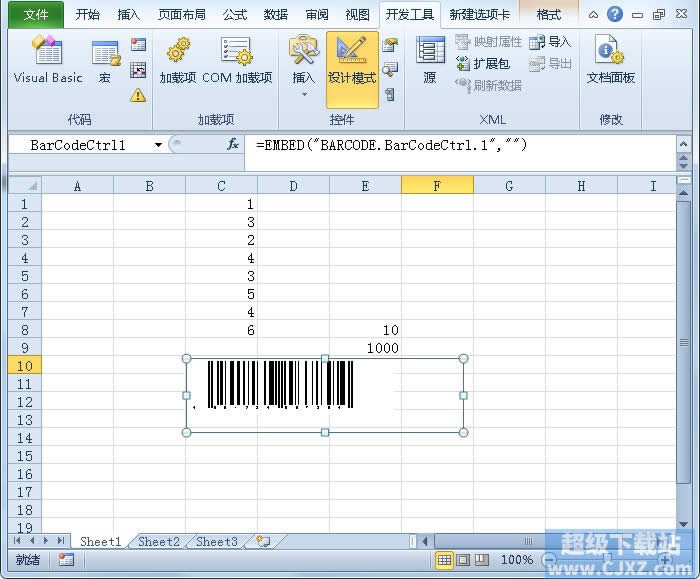This screenshot has height=579, width=700.
Task: Click status bar macro record icon
Action: pos(66,559)
